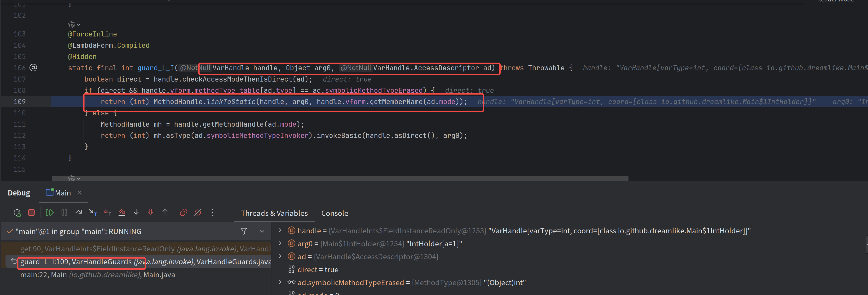
Task: Open Threads & Variables tab
Action: [x=274, y=213]
